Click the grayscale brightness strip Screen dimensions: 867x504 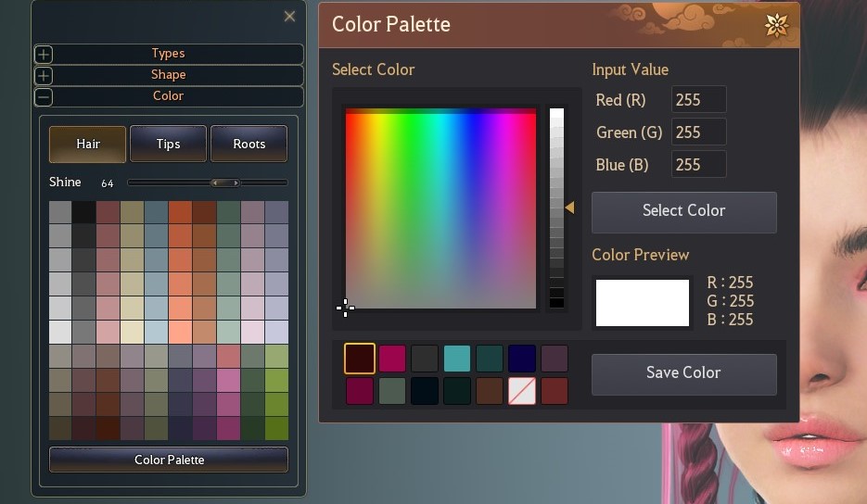(x=556, y=208)
